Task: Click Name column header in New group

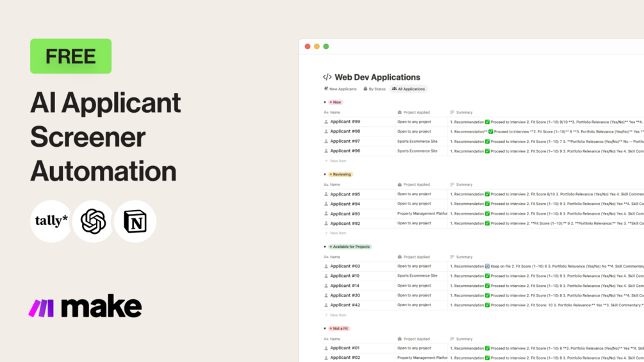Action: (333, 113)
